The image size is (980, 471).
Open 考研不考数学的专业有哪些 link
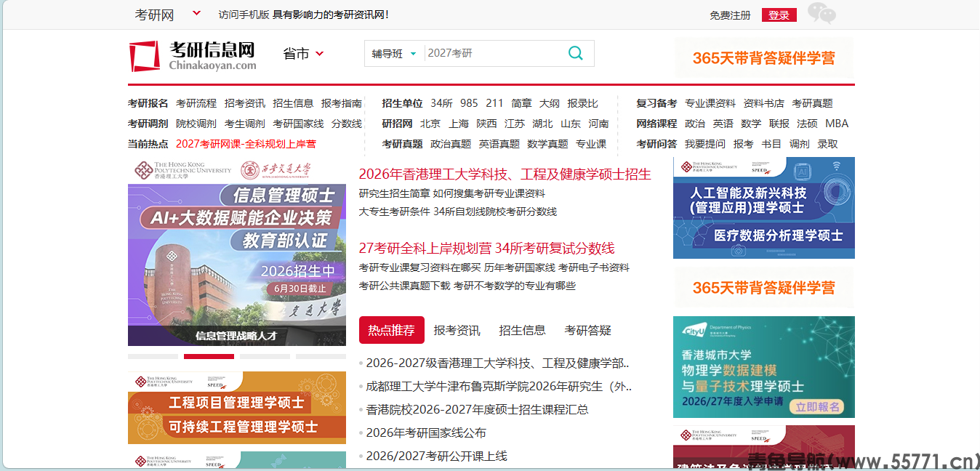click(x=514, y=286)
